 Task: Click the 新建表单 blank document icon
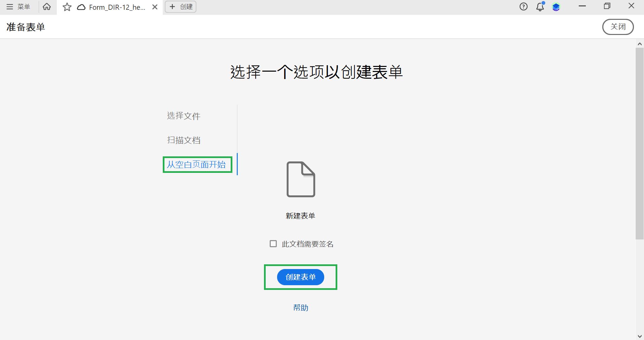(x=300, y=179)
